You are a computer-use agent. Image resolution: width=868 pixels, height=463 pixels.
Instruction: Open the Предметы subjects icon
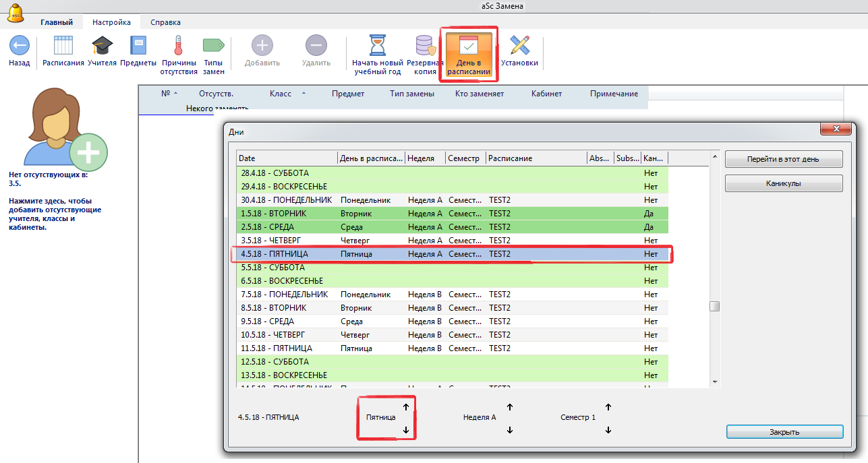click(138, 46)
